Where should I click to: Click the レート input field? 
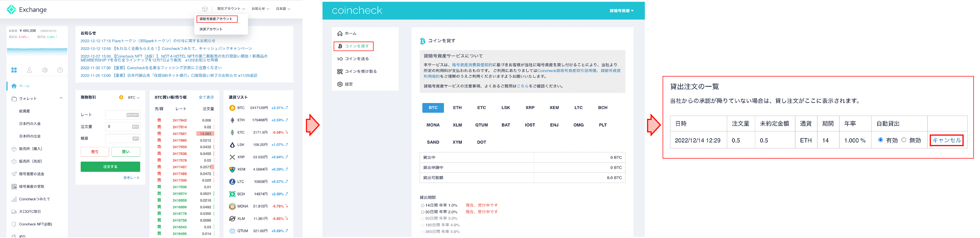[x=123, y=115]
